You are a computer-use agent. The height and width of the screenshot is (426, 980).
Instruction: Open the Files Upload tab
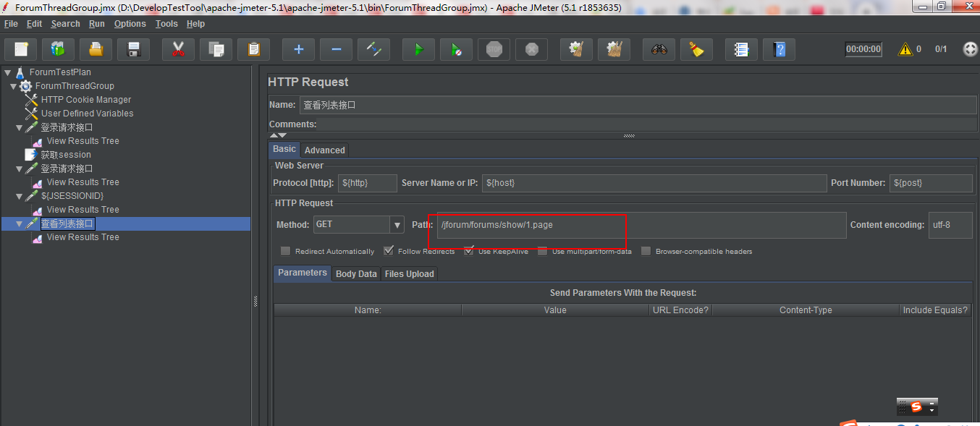(x=410, y=273)
